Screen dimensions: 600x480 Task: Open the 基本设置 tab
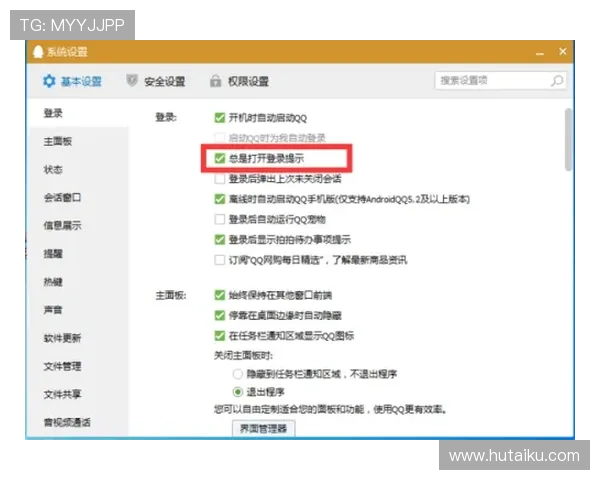(x=72, y=81)
